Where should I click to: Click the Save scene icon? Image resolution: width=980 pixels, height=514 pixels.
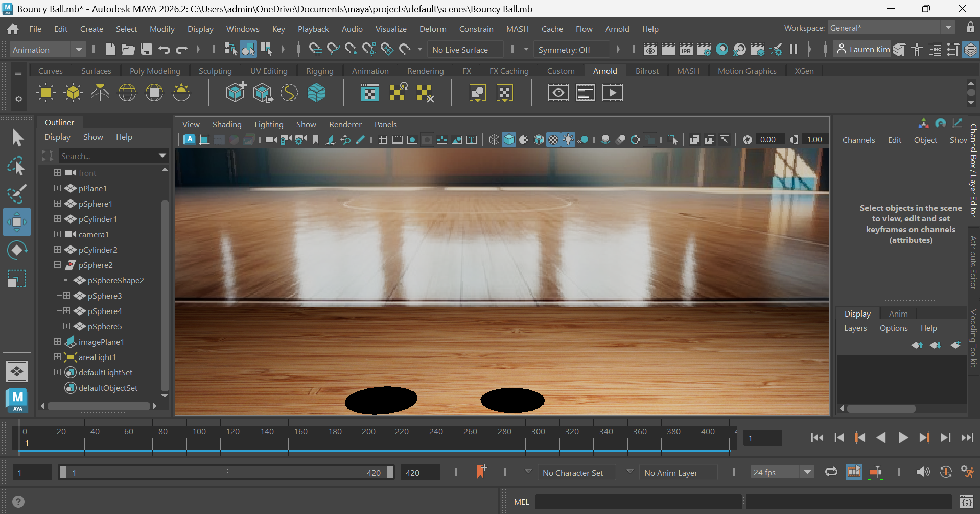(x=146, y=50)
